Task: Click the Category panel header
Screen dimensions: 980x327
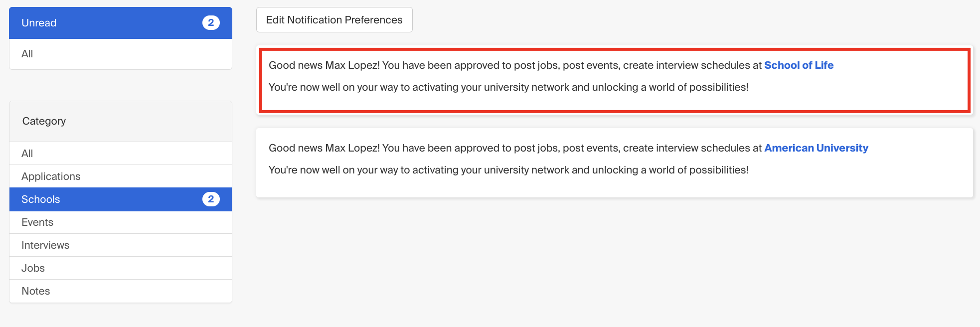Action: coord(121,122)
